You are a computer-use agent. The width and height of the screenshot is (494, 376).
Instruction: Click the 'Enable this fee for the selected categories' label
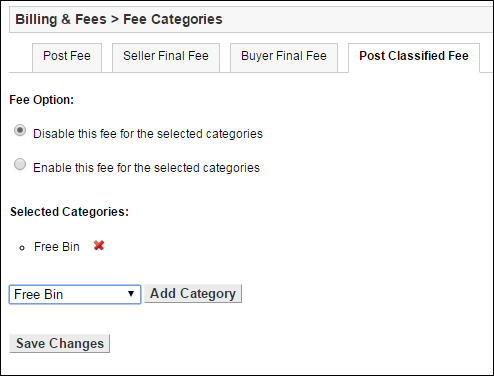pos(146,167)
